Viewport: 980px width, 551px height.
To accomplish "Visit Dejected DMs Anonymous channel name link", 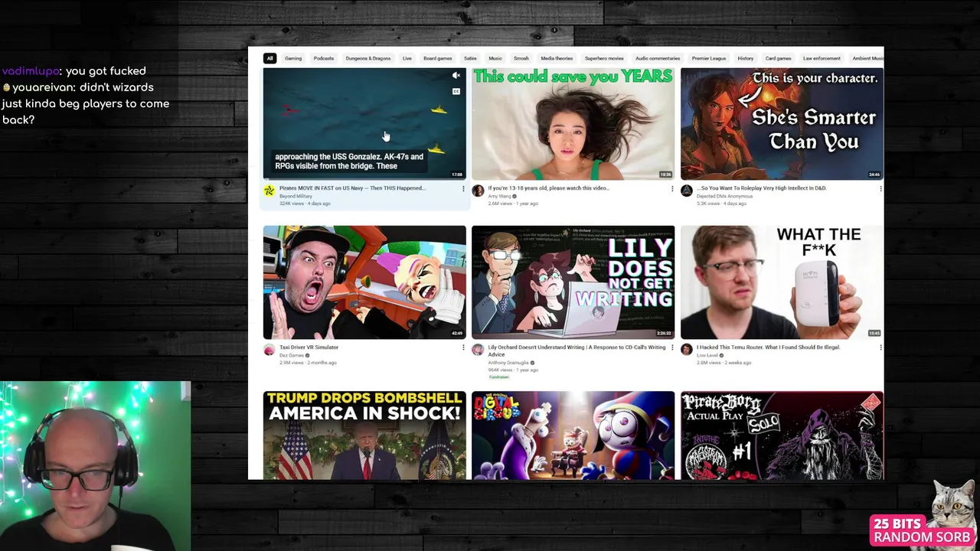I will click(724, 197).
